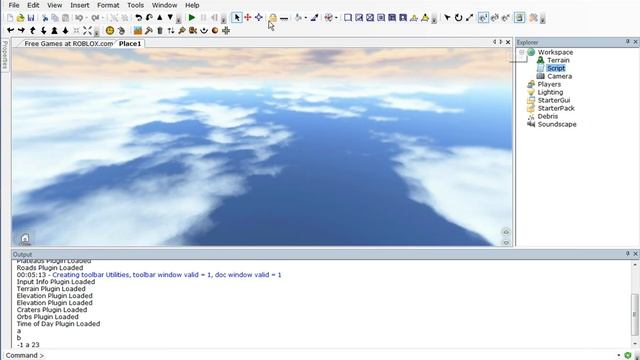Image resolution: width=640 pixels, height=360 pixels.
Task: Select the red Move tool icon
Action: [248, 18]
